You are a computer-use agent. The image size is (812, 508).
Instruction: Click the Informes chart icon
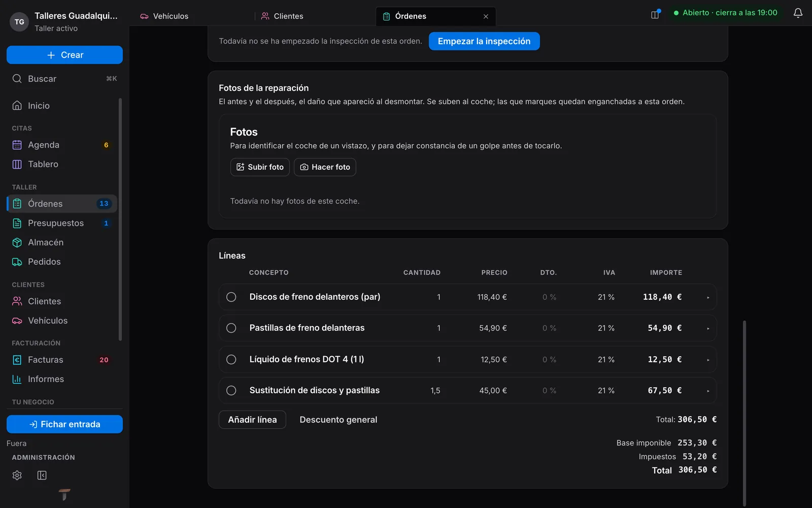pos(17,379)
